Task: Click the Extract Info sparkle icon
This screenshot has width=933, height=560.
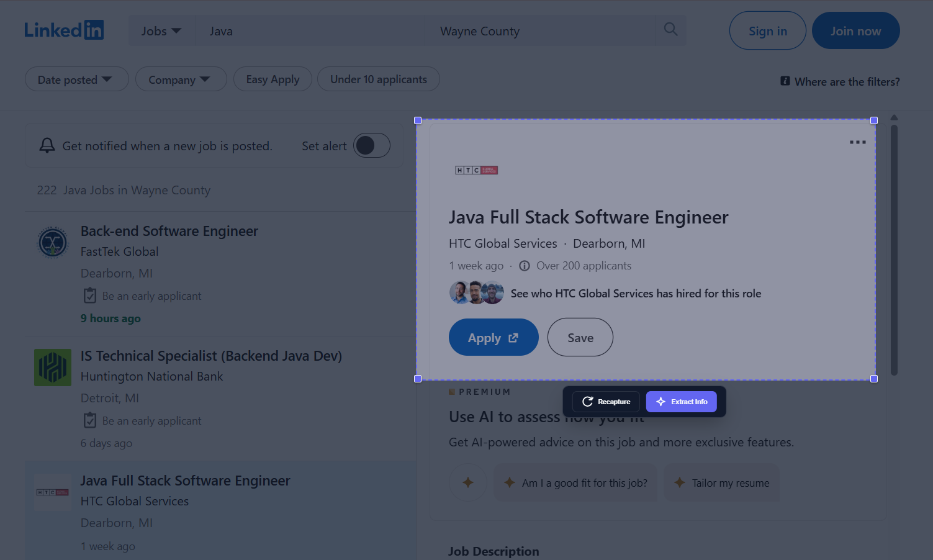Action: point(661,402)
